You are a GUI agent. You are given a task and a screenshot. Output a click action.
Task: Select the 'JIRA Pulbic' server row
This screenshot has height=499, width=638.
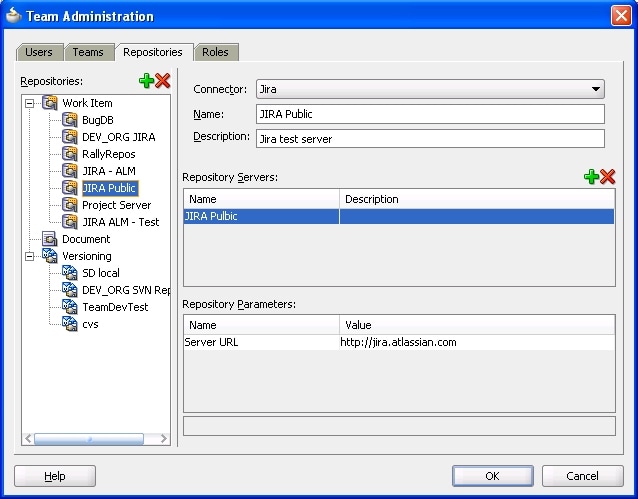[399, 216]
